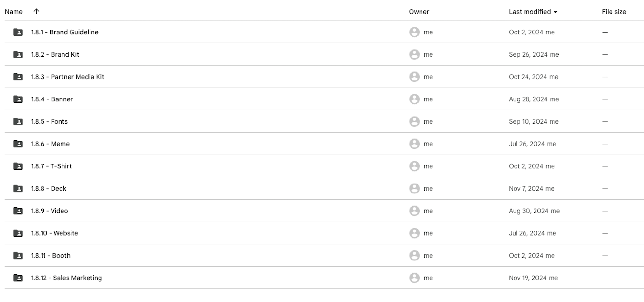Click the owner avatar in the Video row
This screenshot has height=302, width=644.
[x=414, y=211]
